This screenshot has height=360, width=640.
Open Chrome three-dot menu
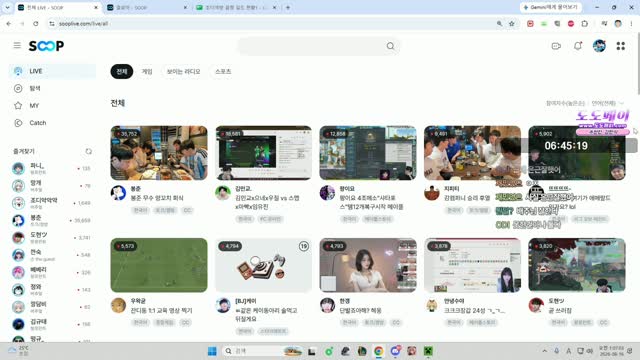click(x=631, y=24)
